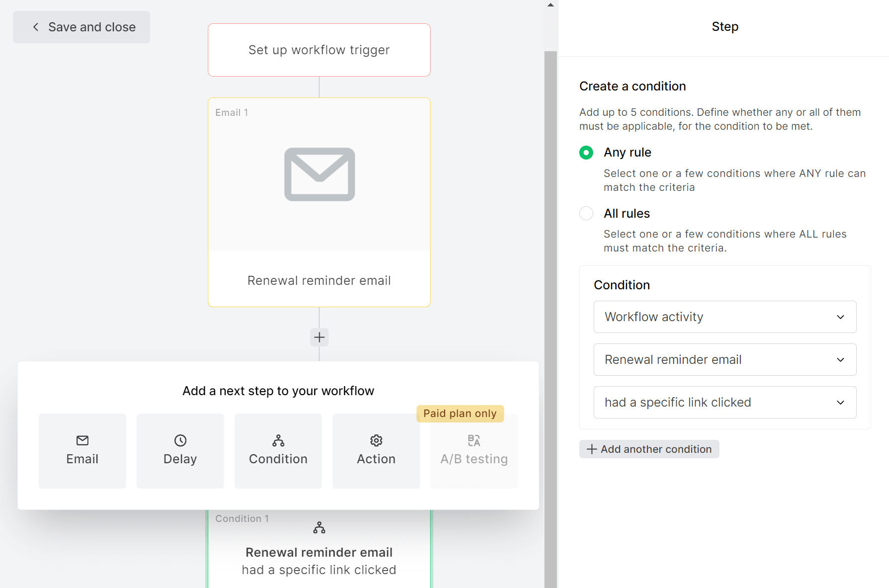This screenshot has height=588, width=889.
Task: Open the had a specific link clicked dropdown
Action: 725,403
